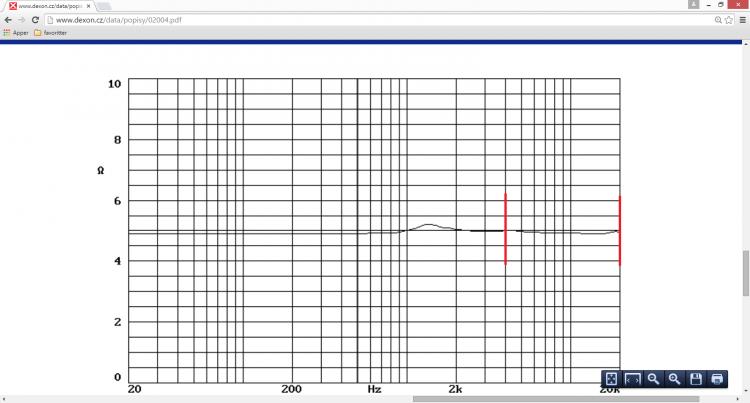Image resolution: width=750 pixels, height=403 pixels.
Task: Click the '10' axis label
Action: click(115, 84)
